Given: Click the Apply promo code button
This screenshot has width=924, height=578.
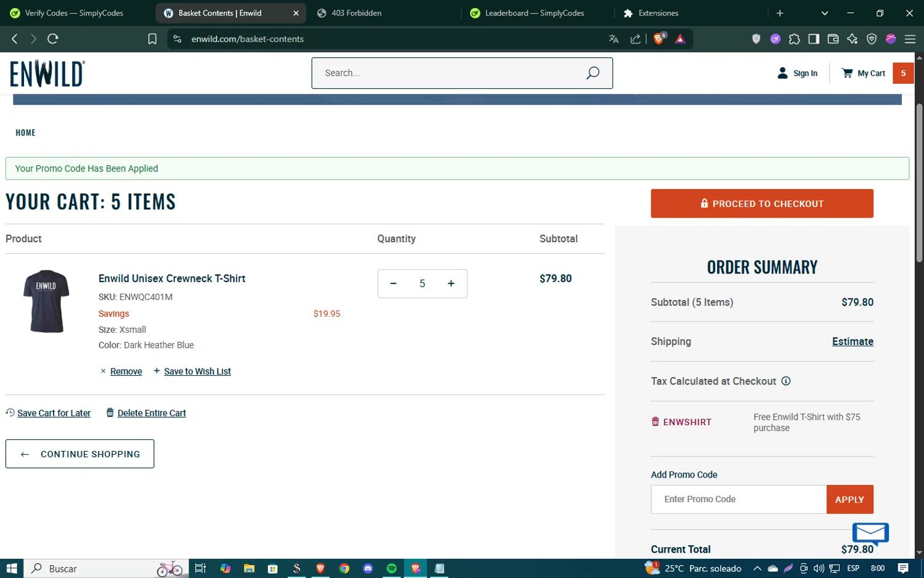Looking at the screenshot, I should tap(849, 499).
